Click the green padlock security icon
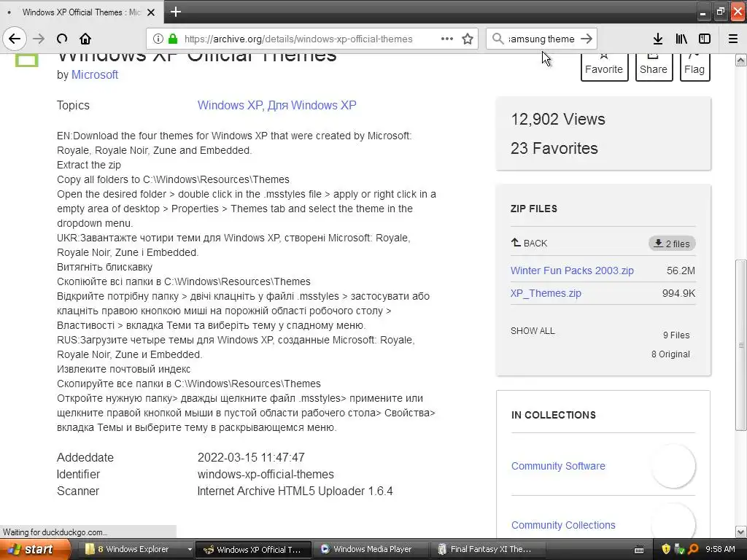The width and height of the screenshot is (747, 560). [173, 39]
